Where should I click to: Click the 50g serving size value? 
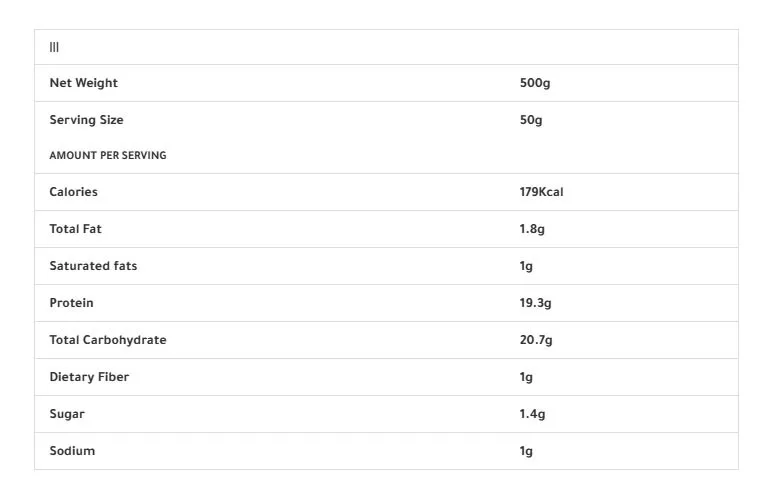(x=531, y=120)
